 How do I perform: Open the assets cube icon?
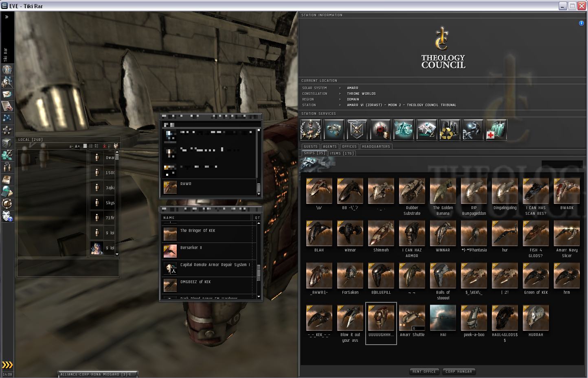click(x=7, y=143)
